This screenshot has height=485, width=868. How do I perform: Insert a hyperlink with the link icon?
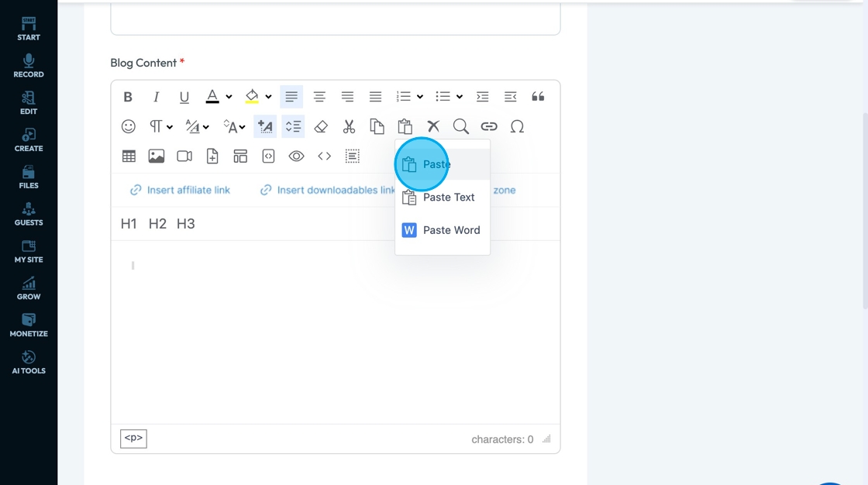pos(489,127)
